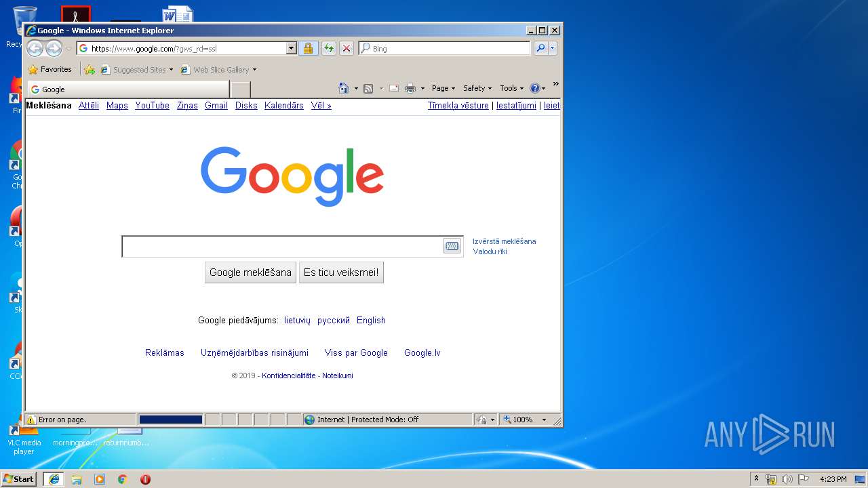Expand the Print options dropdown arrow
The image size is (868, 488).
point(422,88)
